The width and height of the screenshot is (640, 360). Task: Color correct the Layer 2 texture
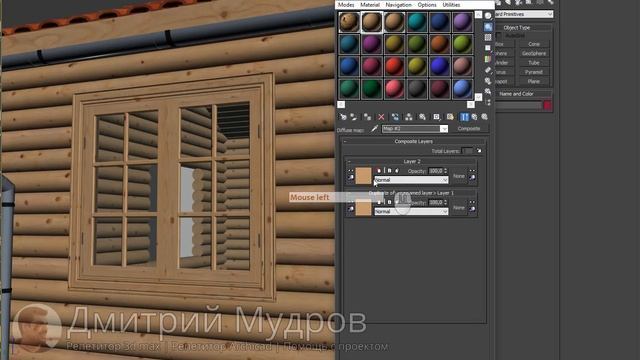(351, 177)
